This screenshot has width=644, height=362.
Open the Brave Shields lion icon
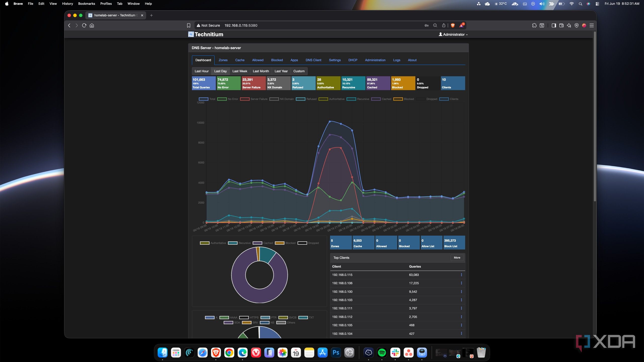[453, 25]
